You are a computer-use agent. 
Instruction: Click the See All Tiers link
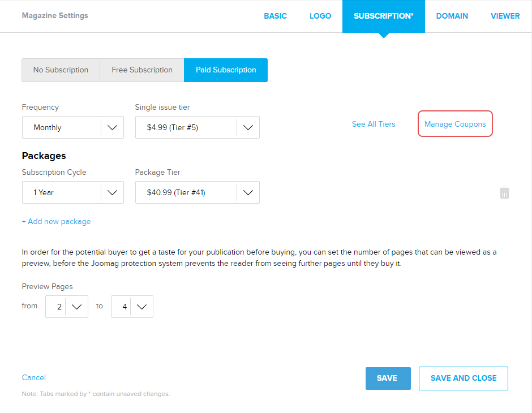click(x=374, y=124)
